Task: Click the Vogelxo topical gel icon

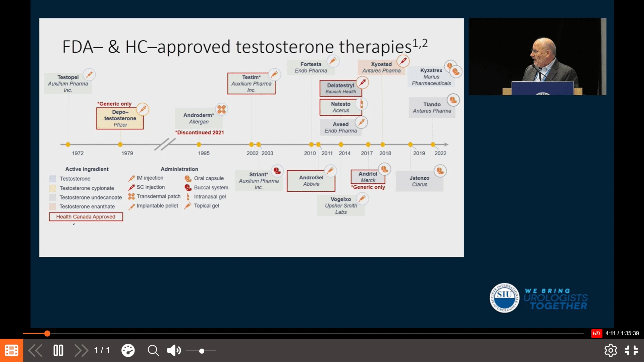Action: 362,199
